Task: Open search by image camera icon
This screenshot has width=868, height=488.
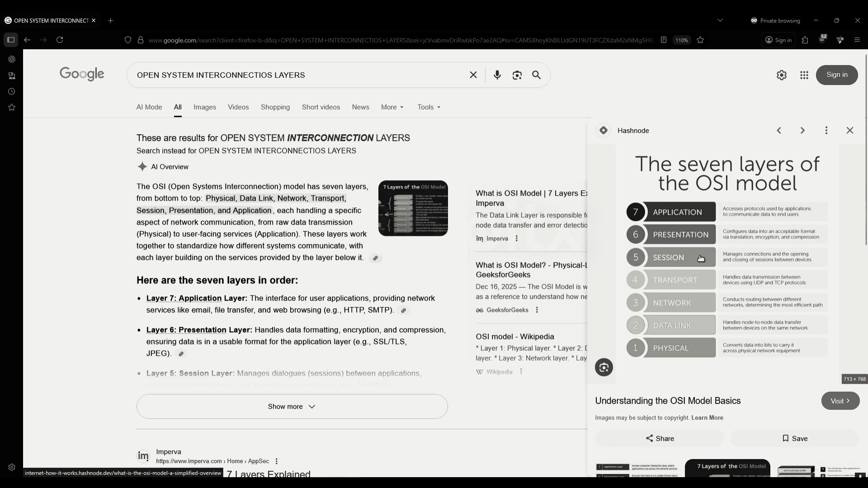Action: 517,75
